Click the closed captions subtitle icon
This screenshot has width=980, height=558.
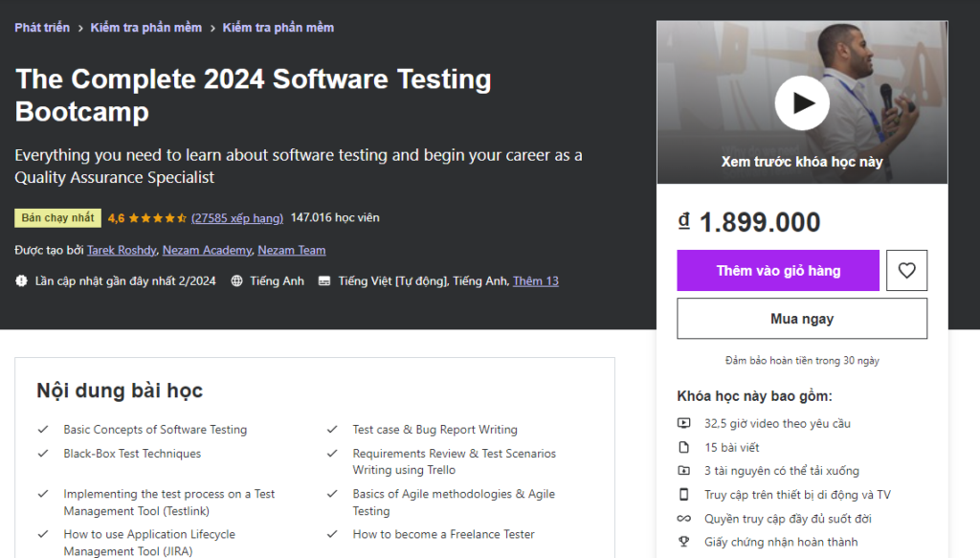324,281
